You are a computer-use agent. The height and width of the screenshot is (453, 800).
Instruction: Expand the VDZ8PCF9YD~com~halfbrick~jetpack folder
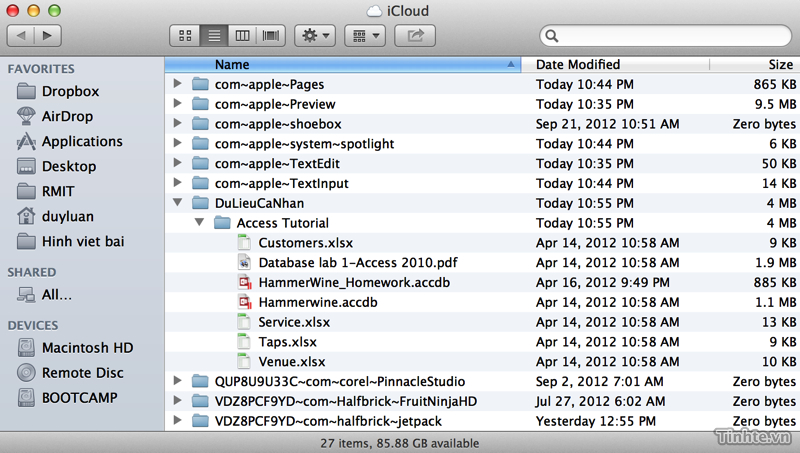click(x=177, y=420)
